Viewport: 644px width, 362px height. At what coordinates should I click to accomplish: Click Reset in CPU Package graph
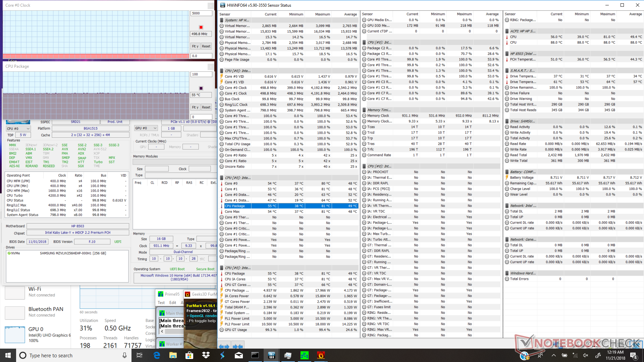(x=206, y=107)
